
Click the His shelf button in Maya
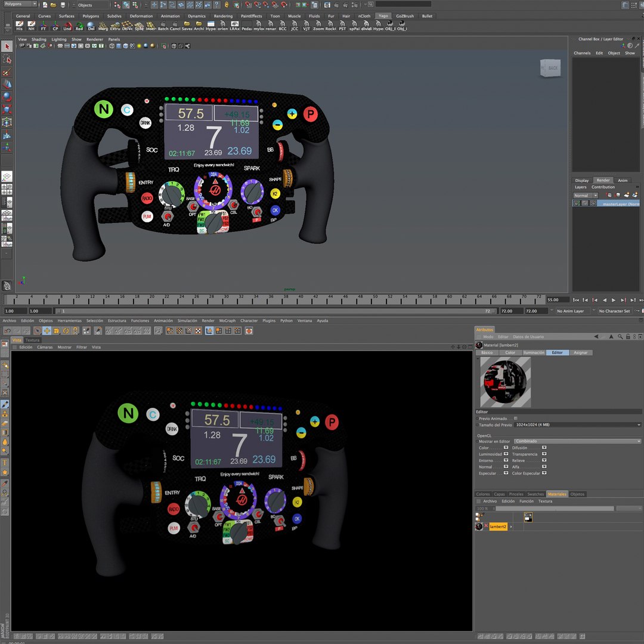click(19, 26)
